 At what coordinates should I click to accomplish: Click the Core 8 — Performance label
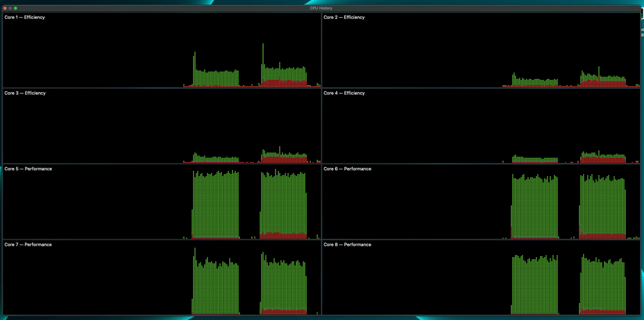[x=347, y=245]
